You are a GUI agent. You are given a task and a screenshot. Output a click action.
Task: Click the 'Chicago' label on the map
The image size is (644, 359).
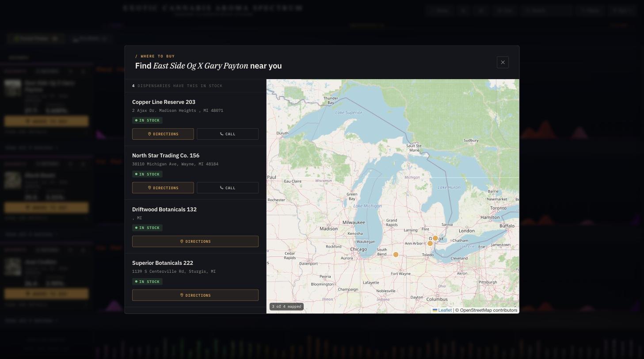pyautogui.click(x=358, y=249)
